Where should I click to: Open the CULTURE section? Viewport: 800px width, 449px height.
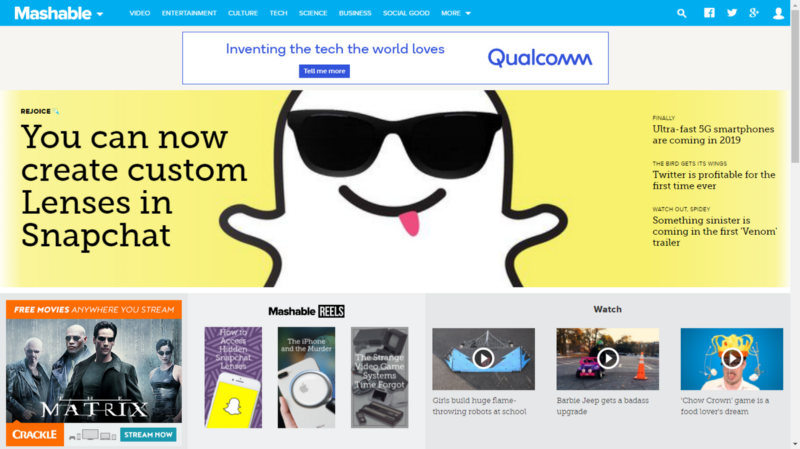click(x=243, y=13)
